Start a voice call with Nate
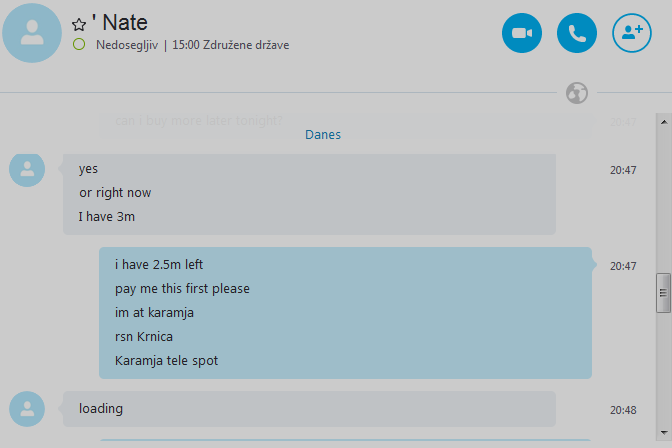Image resolution: width=672 pixels, height=448 pixels. pyautogui.click(x=576, y=33)
